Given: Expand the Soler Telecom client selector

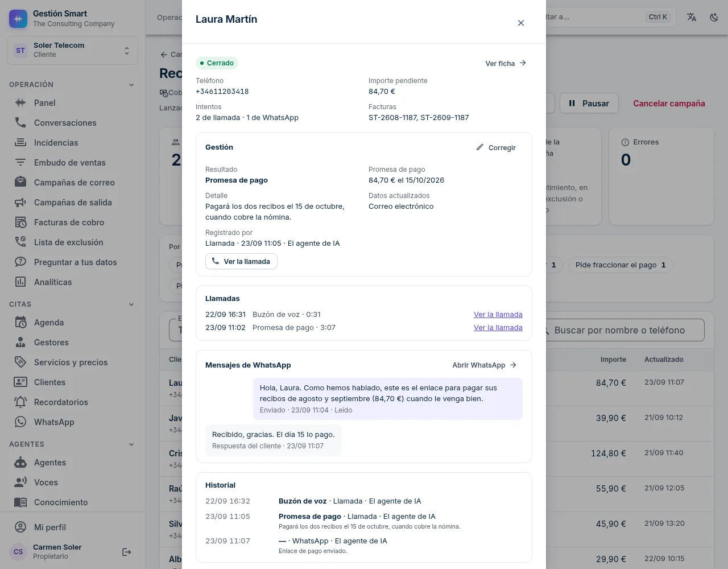Looking at the screenshot, I should click(73, 50).
